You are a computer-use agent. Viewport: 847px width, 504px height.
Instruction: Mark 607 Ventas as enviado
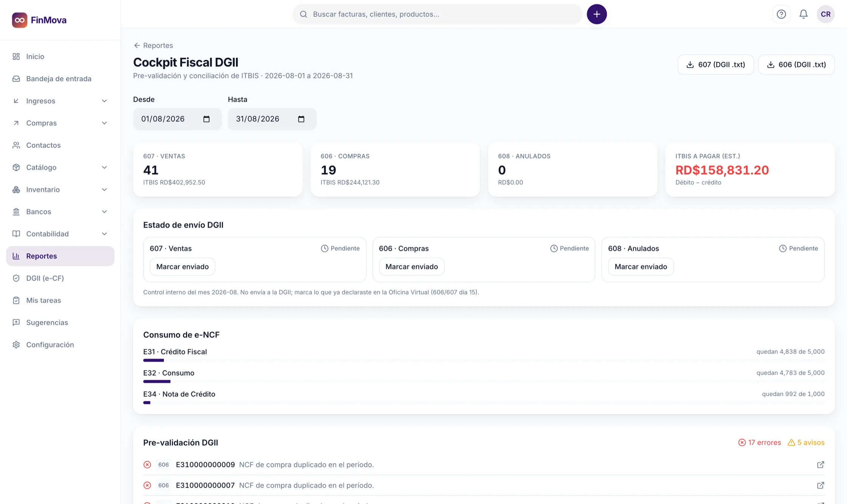point(182,267)
